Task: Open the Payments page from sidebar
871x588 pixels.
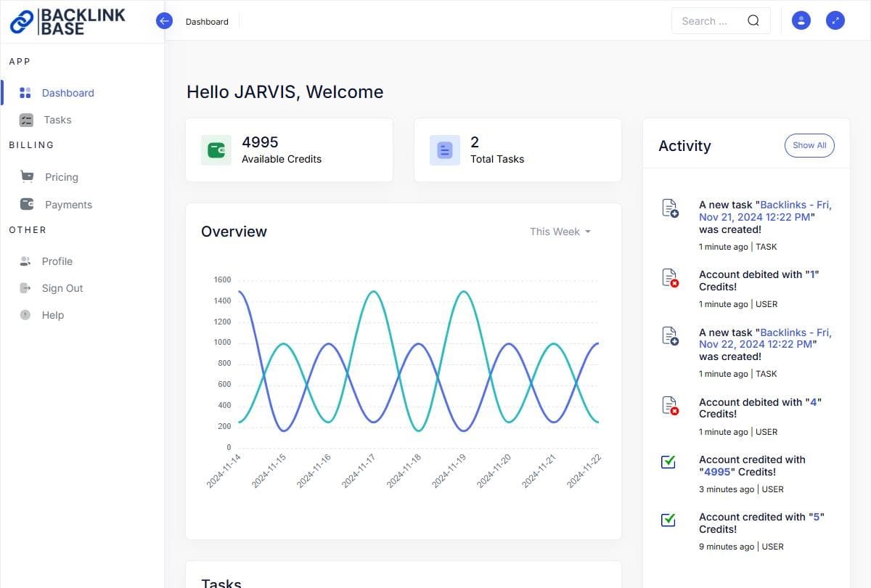Action: (x=68, y=205)
